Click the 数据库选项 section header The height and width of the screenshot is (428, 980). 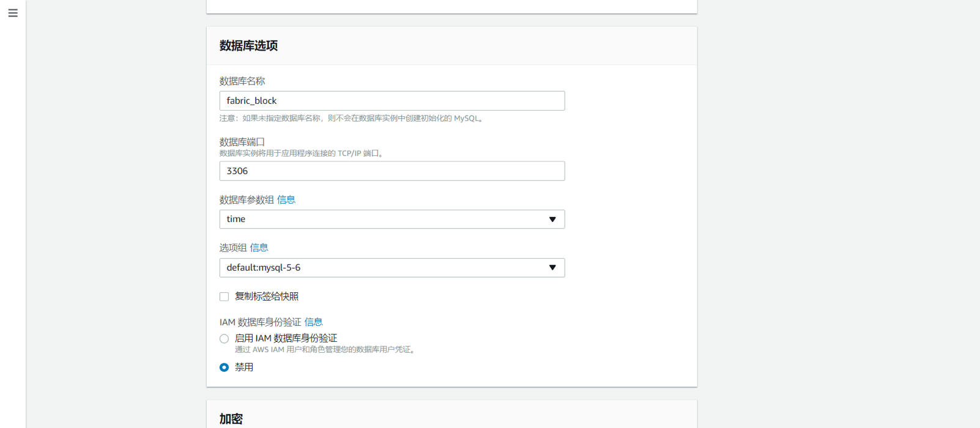[248, 46]
